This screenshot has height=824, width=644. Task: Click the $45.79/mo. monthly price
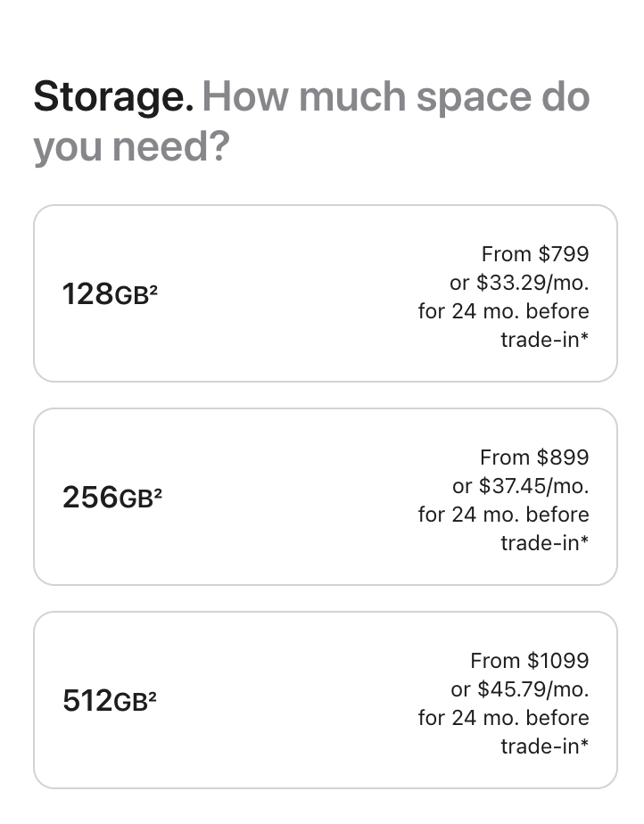tap(533, 689)
